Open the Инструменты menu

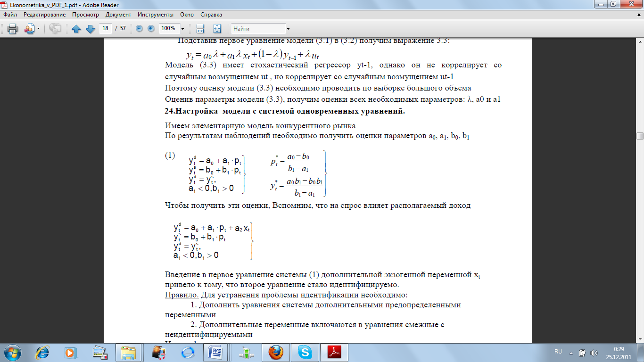point(155,15)
